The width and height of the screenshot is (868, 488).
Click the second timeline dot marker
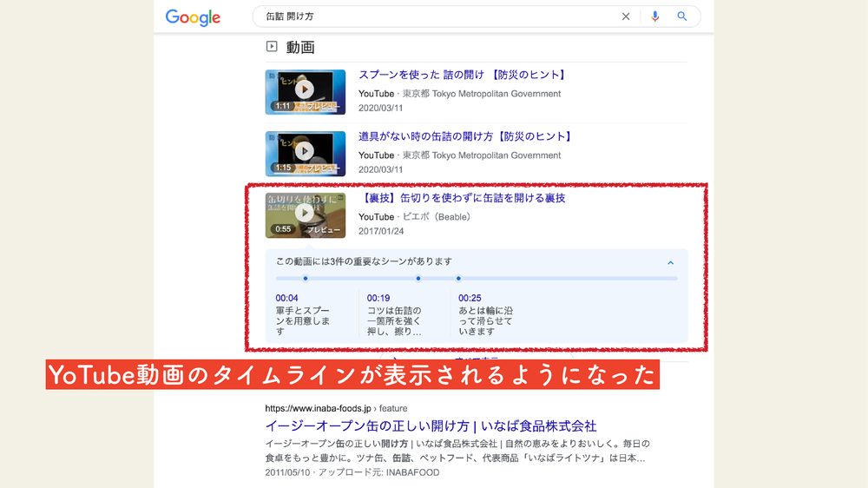point(418,279)
